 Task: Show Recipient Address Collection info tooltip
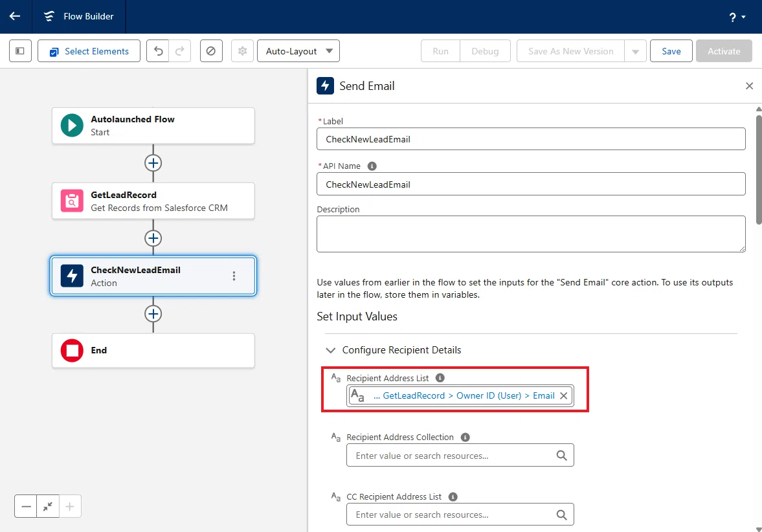click(x=465, y=438)
